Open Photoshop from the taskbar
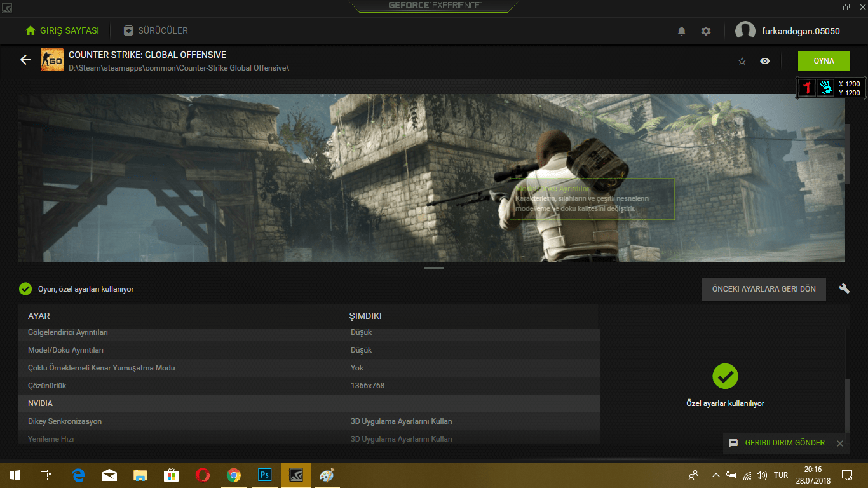Viewport: 868px width, 488px height. point(265,475)
